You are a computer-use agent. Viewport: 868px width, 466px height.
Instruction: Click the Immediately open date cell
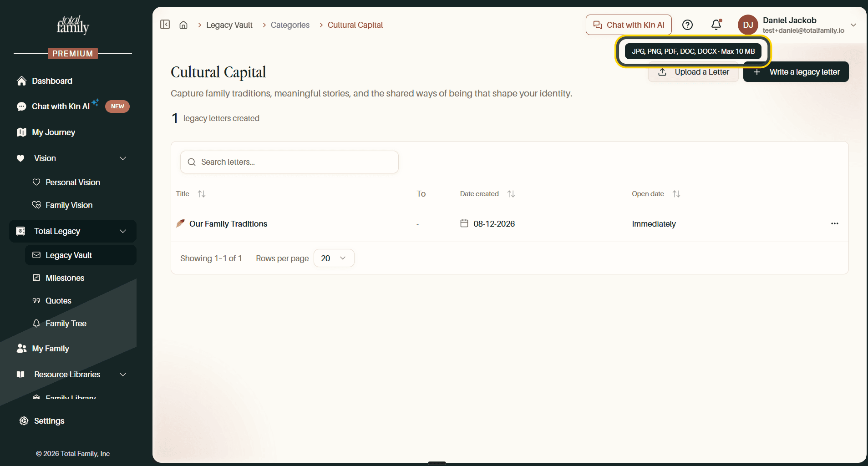[x=654, y=224]
